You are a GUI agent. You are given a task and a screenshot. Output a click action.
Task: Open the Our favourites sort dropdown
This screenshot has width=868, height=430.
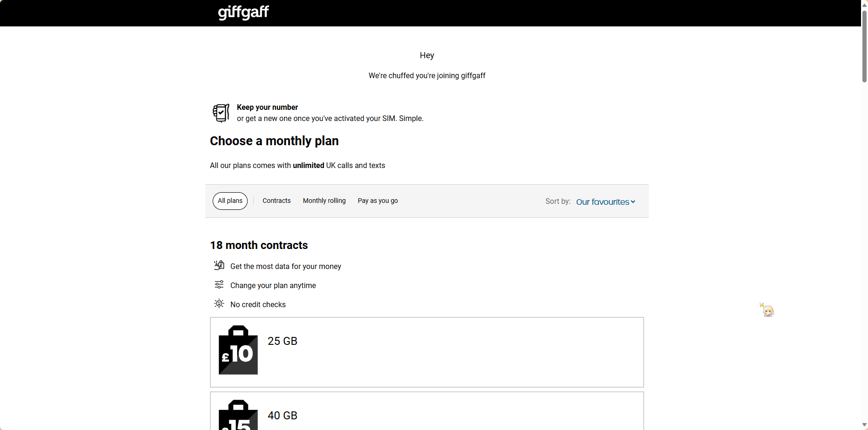[x=603, y=202]
